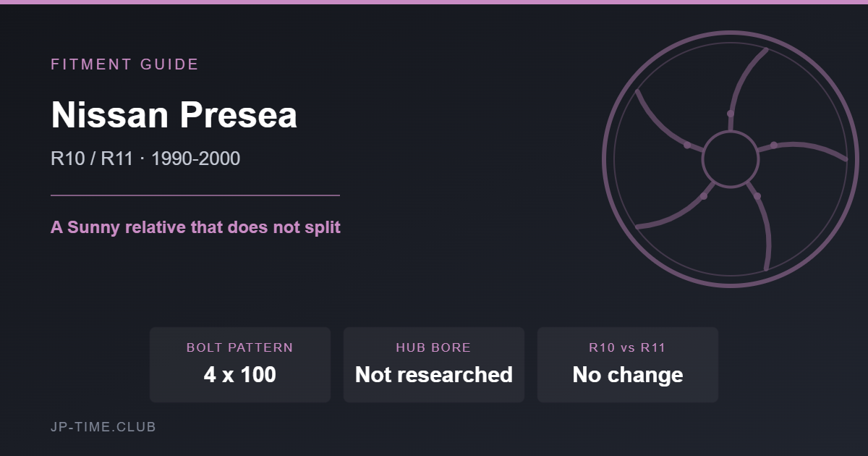This screenshot has width=868, height=456.
Task: Open the JP-TIME.CLUB site label
Action: [x=103, y=427]
